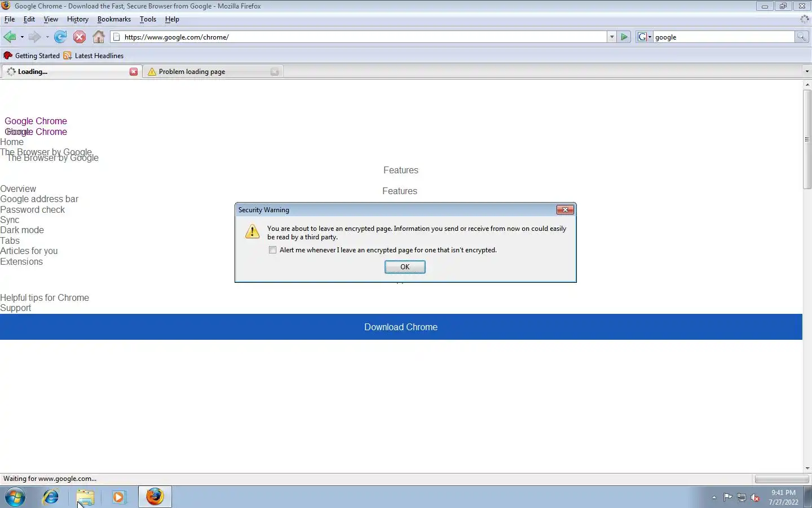Open the Google address bar link
Image resolution: width=812 pixels, height=508 pixels.
point(39,199)
